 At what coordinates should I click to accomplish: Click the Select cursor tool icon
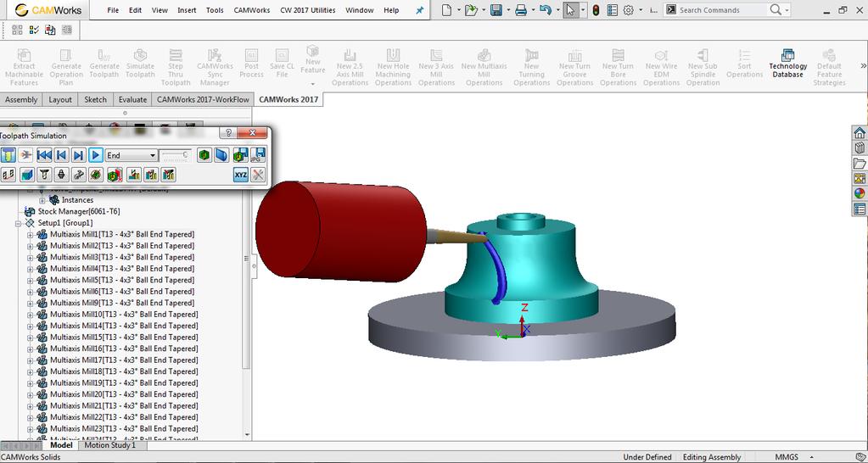click(x=571, y=10)
